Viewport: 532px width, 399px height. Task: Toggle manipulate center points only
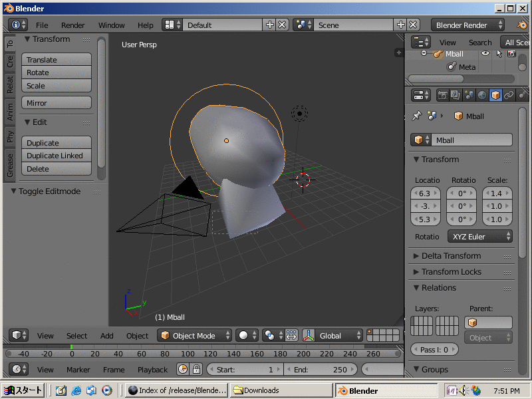pos(291,336)
